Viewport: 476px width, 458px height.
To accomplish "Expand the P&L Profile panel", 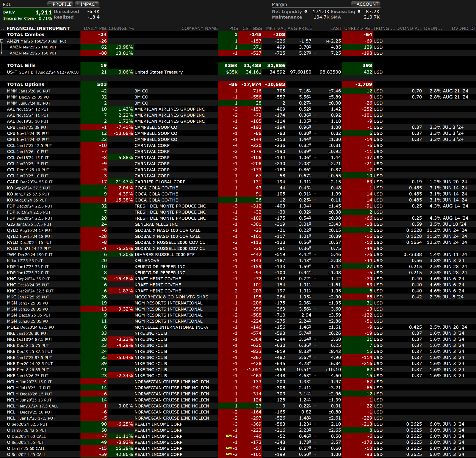I will point(60,4).
